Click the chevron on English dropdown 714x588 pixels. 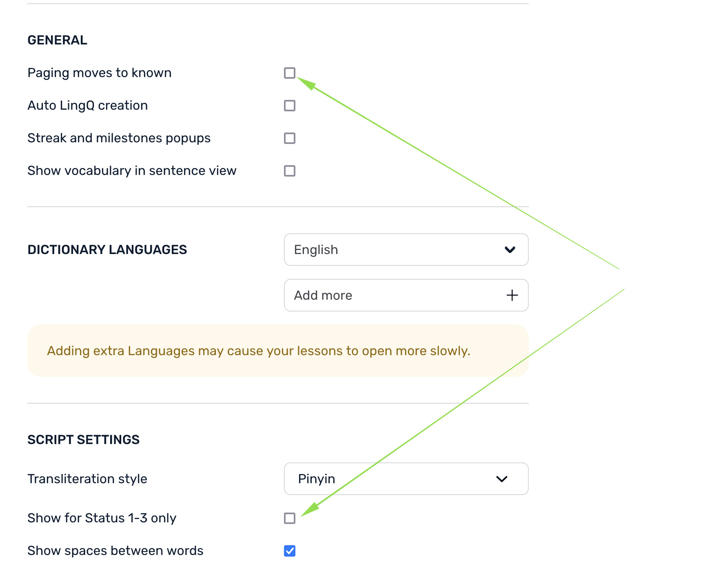click(510, 250)
